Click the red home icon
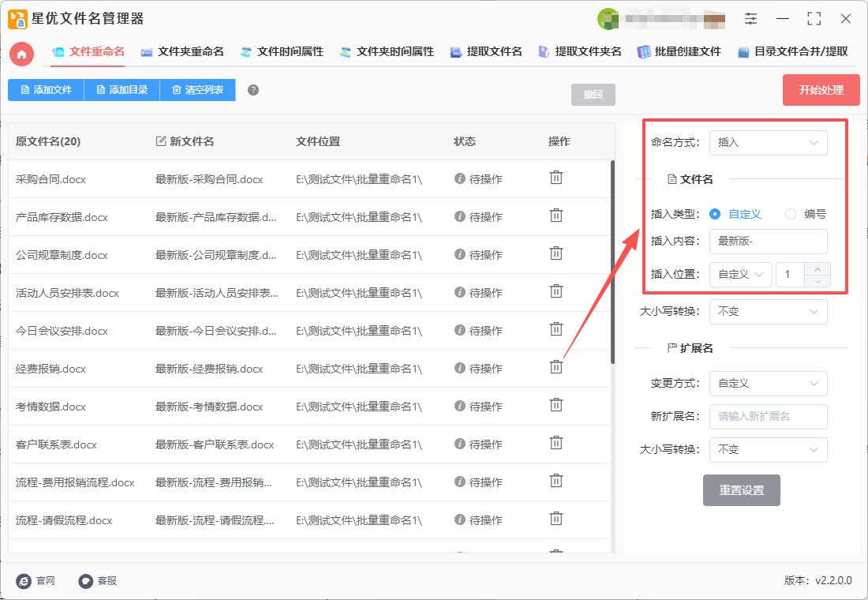The width and height of the screenshot is (868, 600). [x=21, y=54]
